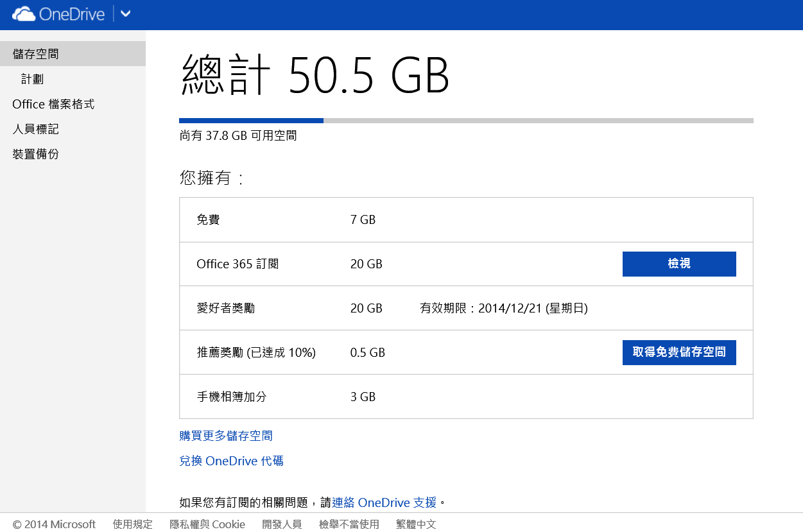This screenshot has height=532, width=803.
Task: Open 人員標記 in the sidebar
Action: pos(35,129)
